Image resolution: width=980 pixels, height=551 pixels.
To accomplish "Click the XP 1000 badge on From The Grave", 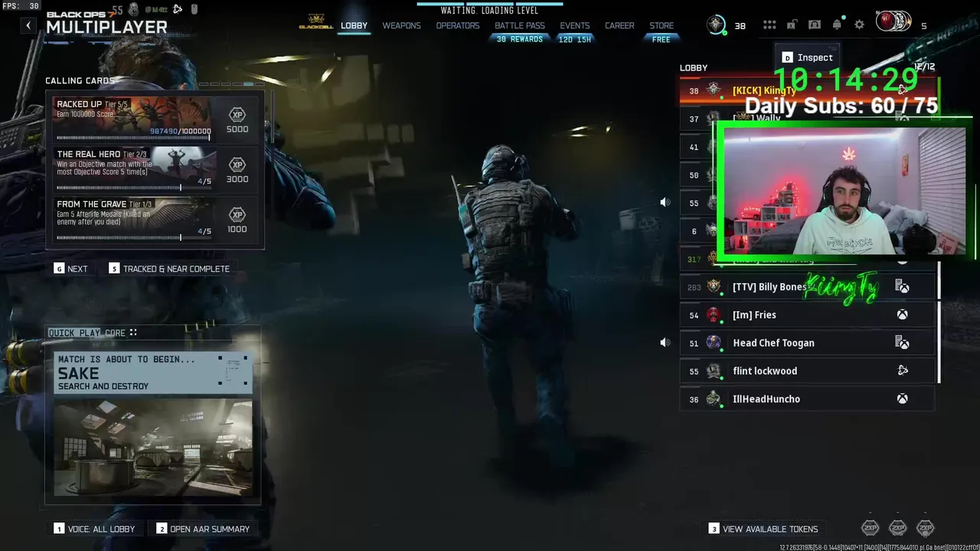I will [237, 220].
